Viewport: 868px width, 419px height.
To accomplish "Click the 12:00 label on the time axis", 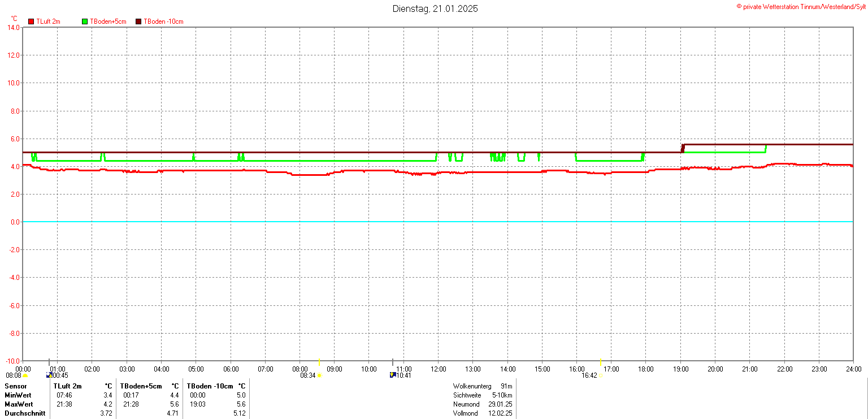I will [438, 369].
